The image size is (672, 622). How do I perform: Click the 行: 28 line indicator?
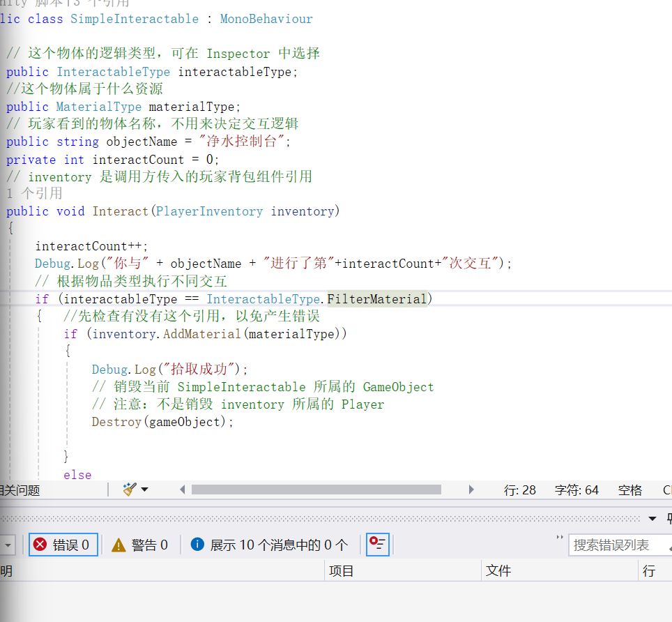(520, 490)
